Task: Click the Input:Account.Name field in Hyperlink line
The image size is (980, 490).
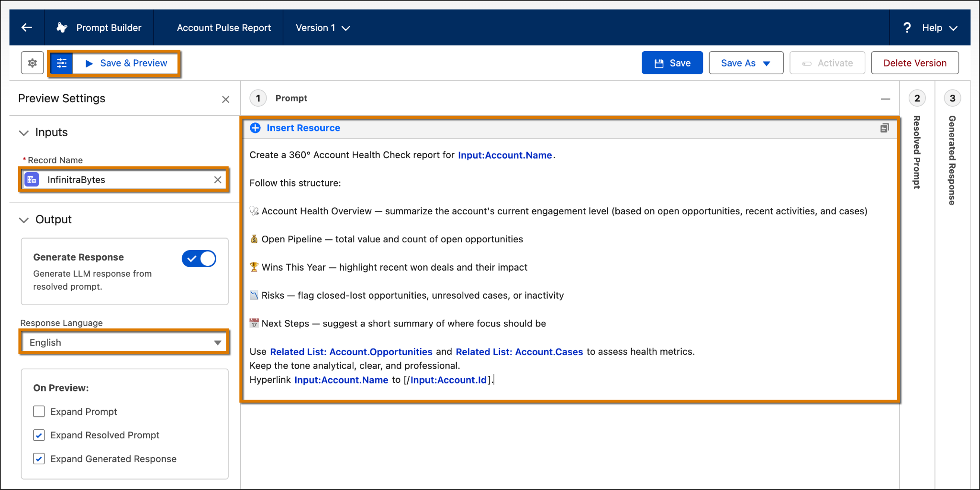Action: click(x=341, y=380)
